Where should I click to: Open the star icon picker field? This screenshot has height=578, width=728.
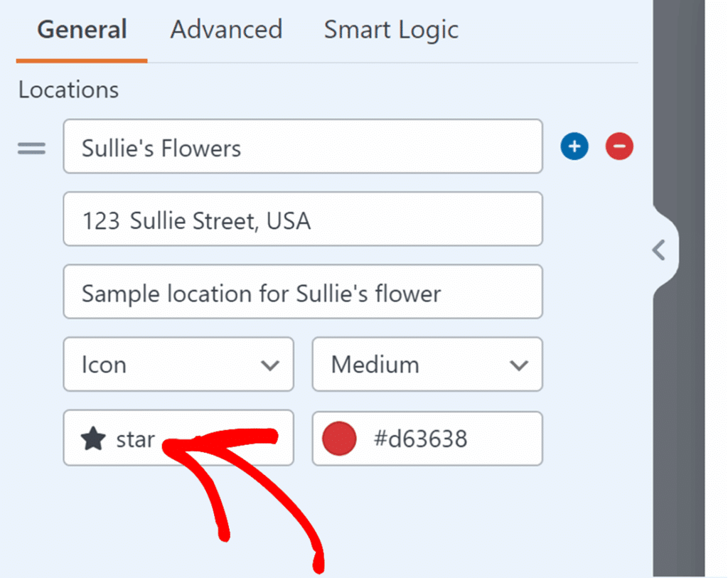point(178,439)
